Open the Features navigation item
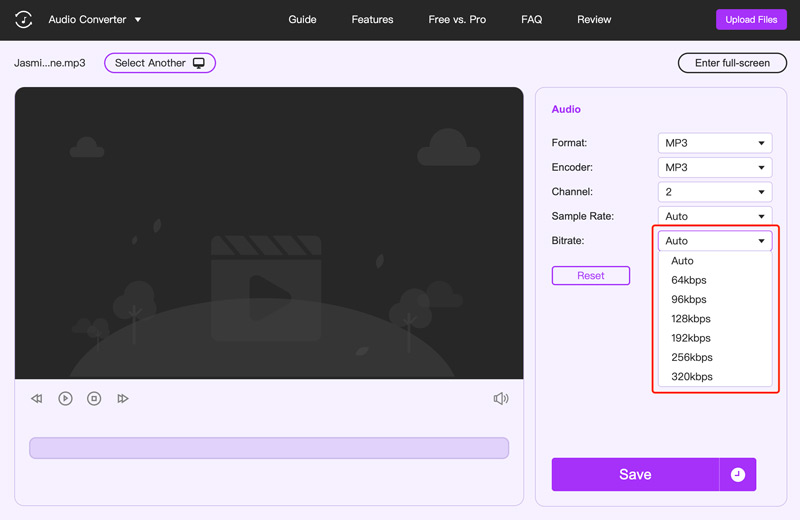This screenshot has height=520, width=800. [x=372, y=19]
